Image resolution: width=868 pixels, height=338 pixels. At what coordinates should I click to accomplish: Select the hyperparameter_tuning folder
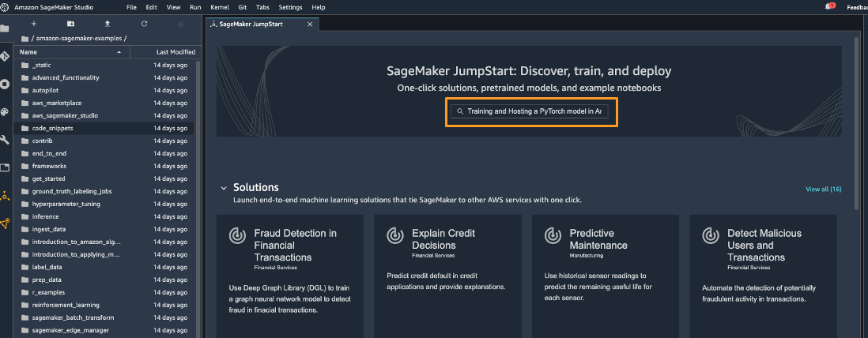[105, 204]
